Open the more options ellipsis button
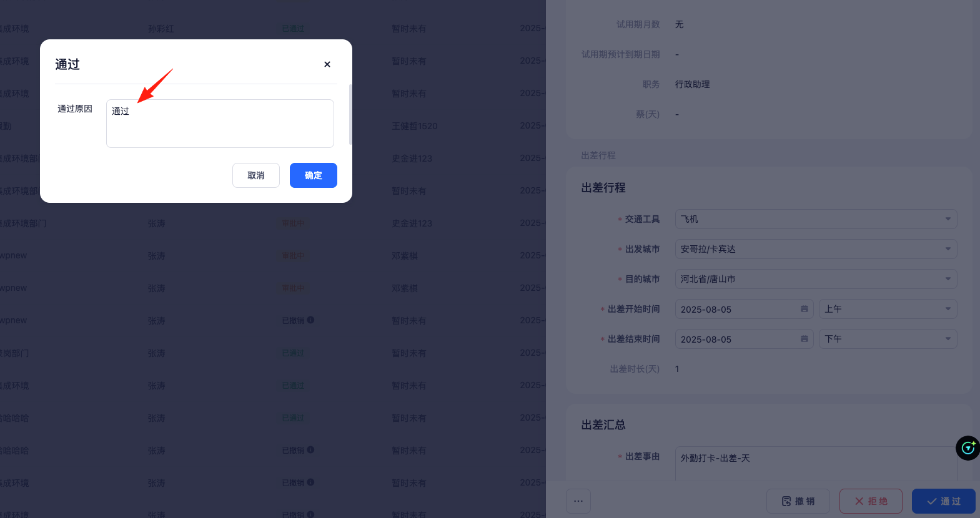This screenshot has width=980, height=518. [578, 501]
